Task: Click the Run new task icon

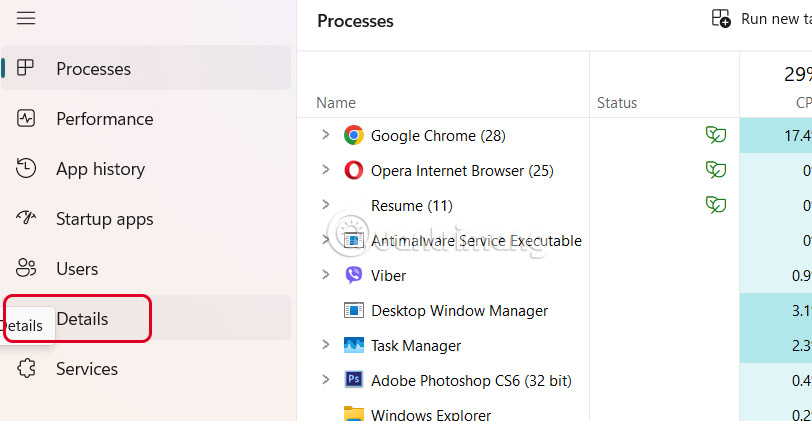Action: tap(721, 19)
